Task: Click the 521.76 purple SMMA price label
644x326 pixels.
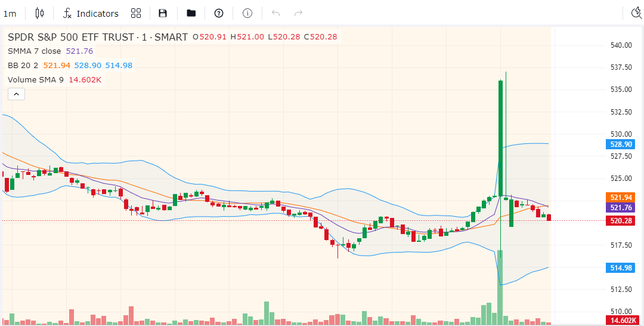Action: tap(621, 208)
